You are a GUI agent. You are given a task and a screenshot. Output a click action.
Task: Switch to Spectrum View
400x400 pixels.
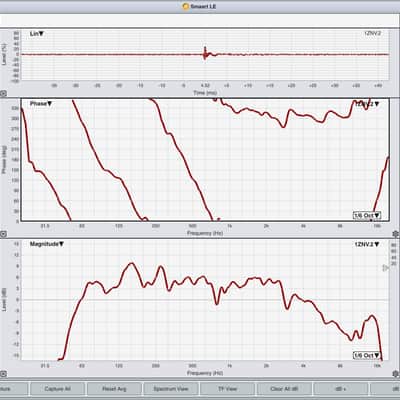click(171, 389)
